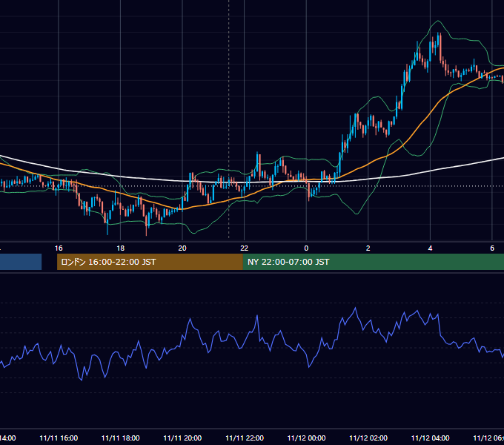Click the 18 hour label on upper time axis
The width and height of the screenshot is (504, 445).
[121, 248]
